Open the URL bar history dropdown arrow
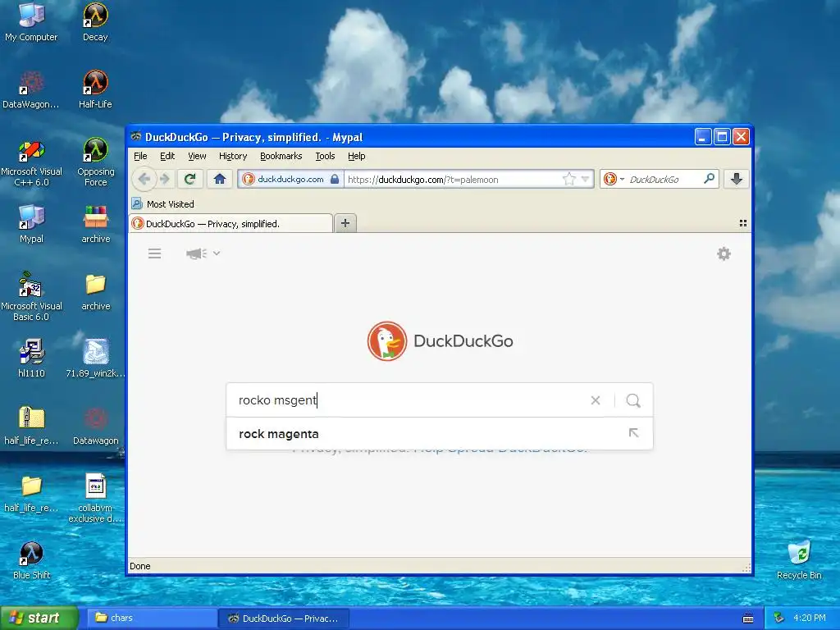 coord(586,179)
